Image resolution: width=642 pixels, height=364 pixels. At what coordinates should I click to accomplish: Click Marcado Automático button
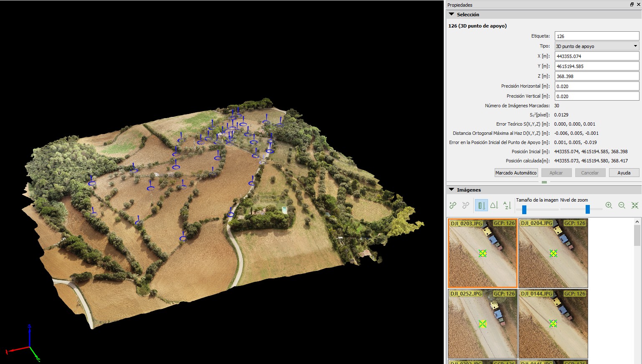[x=516, y=173]
